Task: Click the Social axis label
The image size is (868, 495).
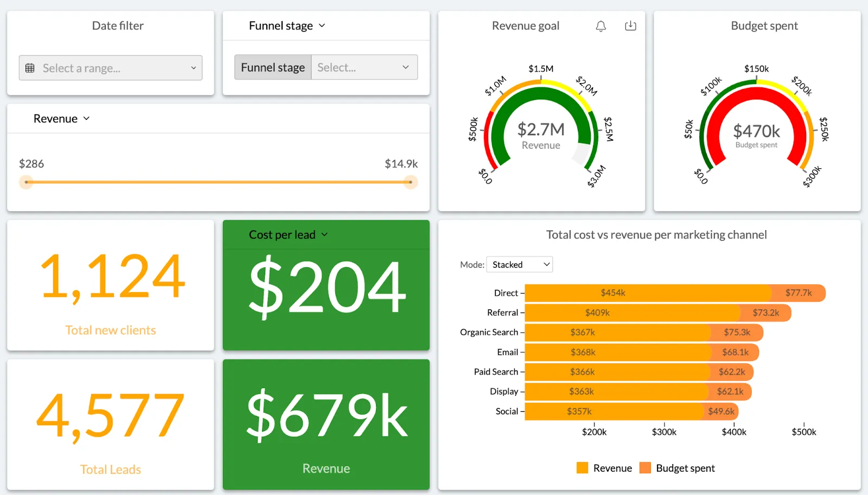Action: click(x=507, y=411)
